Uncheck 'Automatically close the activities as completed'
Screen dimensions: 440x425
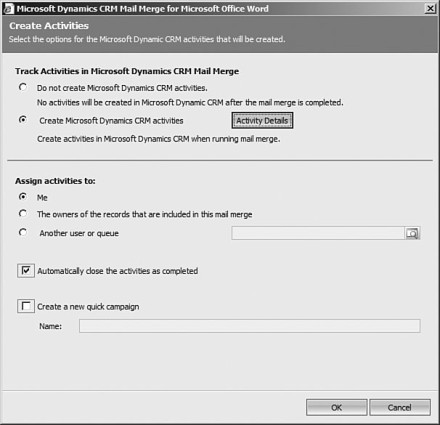pos(26,271)
